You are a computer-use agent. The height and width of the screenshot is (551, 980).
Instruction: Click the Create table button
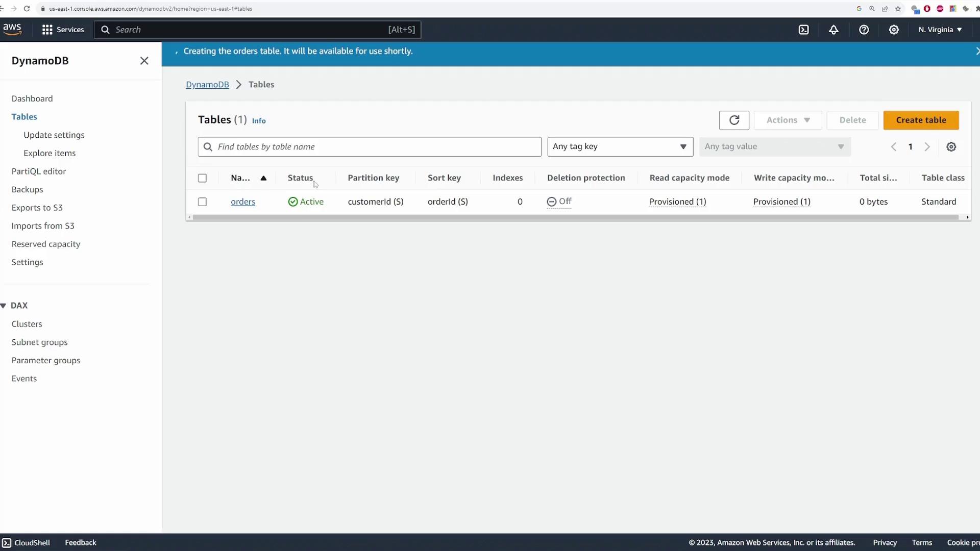(x=921, y=120)
